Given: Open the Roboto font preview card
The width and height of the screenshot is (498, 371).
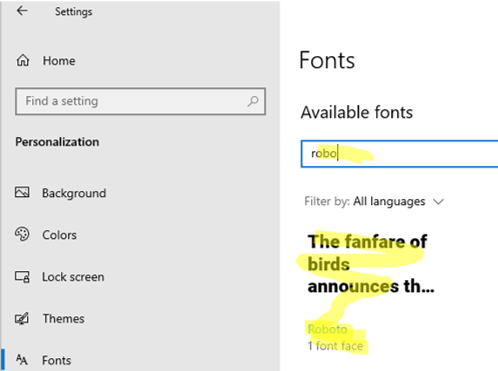Looking at the screenshot, I should [x=371, y=292].
